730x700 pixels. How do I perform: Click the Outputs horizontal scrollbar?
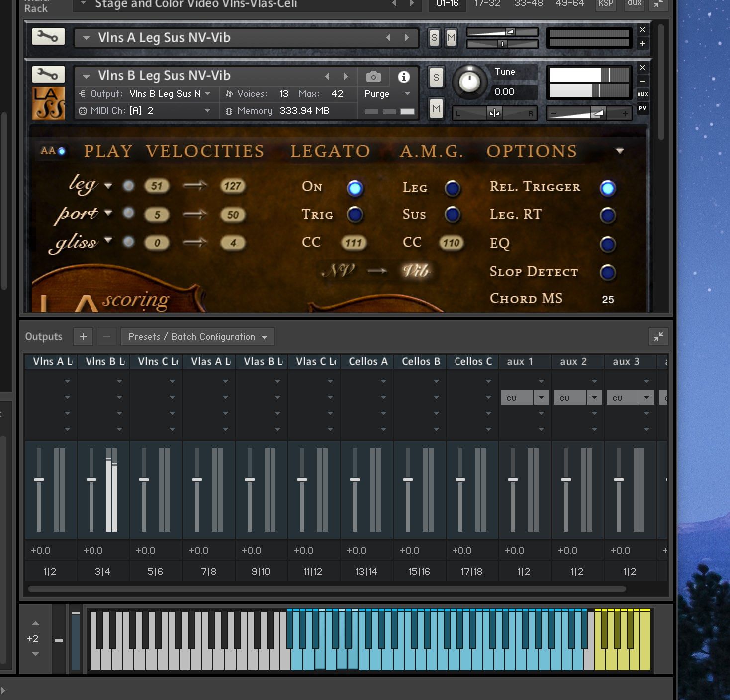point(327,589)
